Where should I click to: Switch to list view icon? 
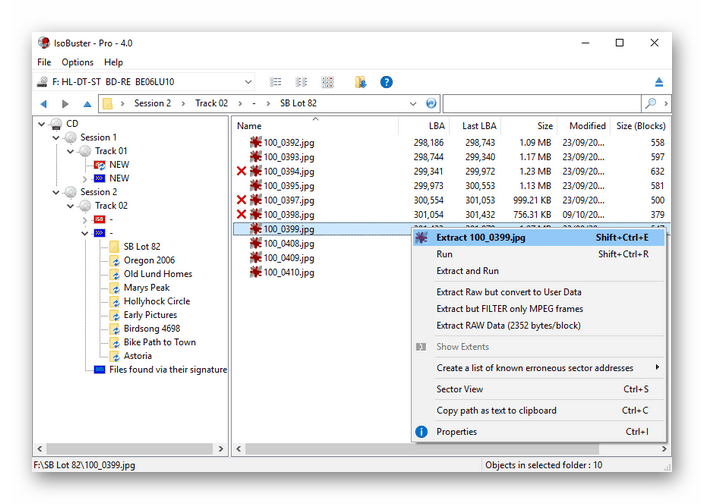275,82
